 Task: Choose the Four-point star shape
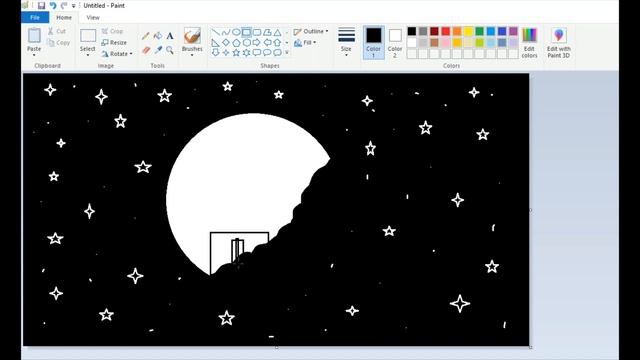point(226,52)
